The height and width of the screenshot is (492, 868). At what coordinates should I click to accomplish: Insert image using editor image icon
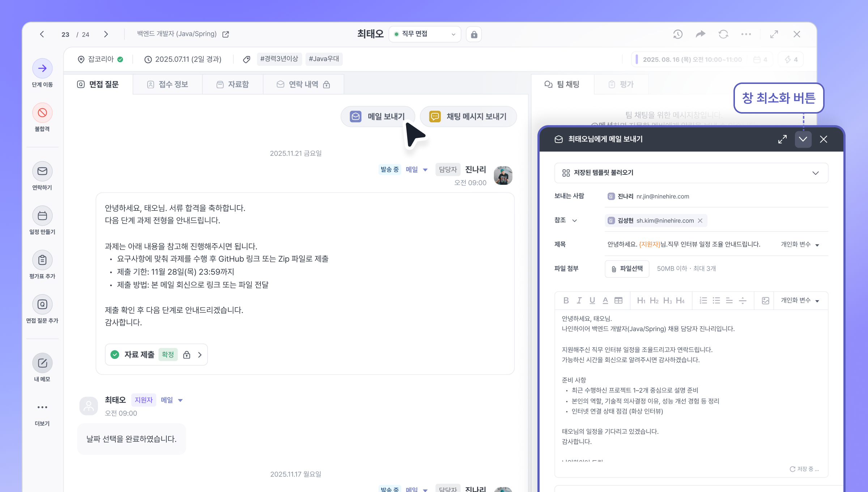pos(765,301)
